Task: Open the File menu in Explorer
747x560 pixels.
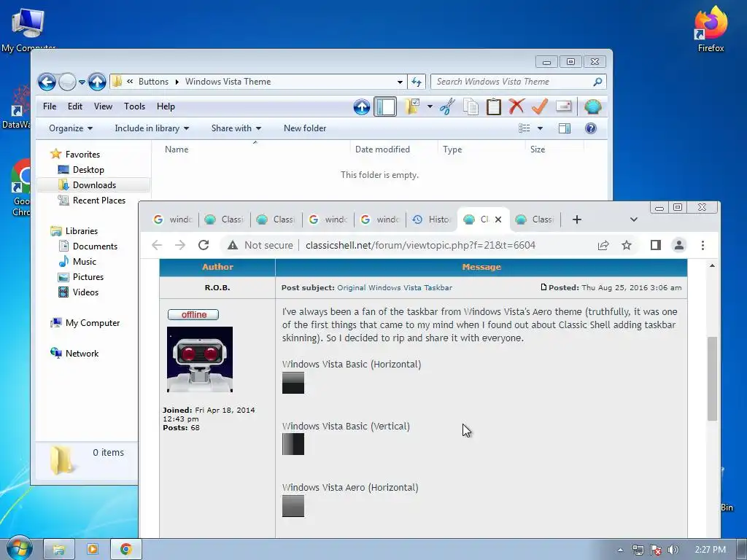Action: (50, 106)
